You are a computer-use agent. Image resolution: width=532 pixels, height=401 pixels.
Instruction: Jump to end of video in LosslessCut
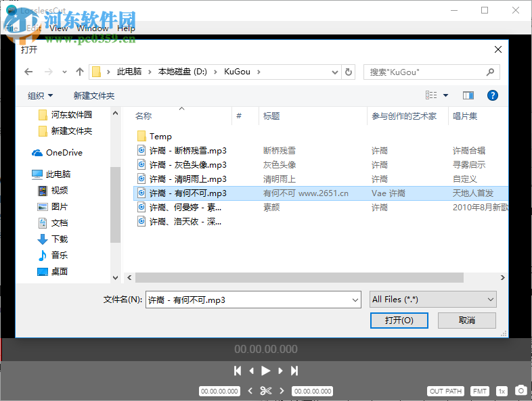[294, 371]
